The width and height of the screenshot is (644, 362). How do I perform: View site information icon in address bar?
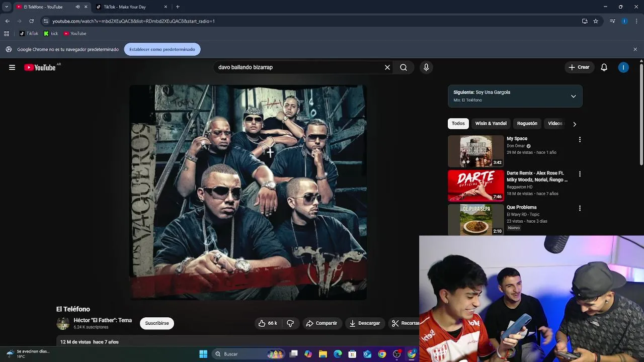point(46,21)
